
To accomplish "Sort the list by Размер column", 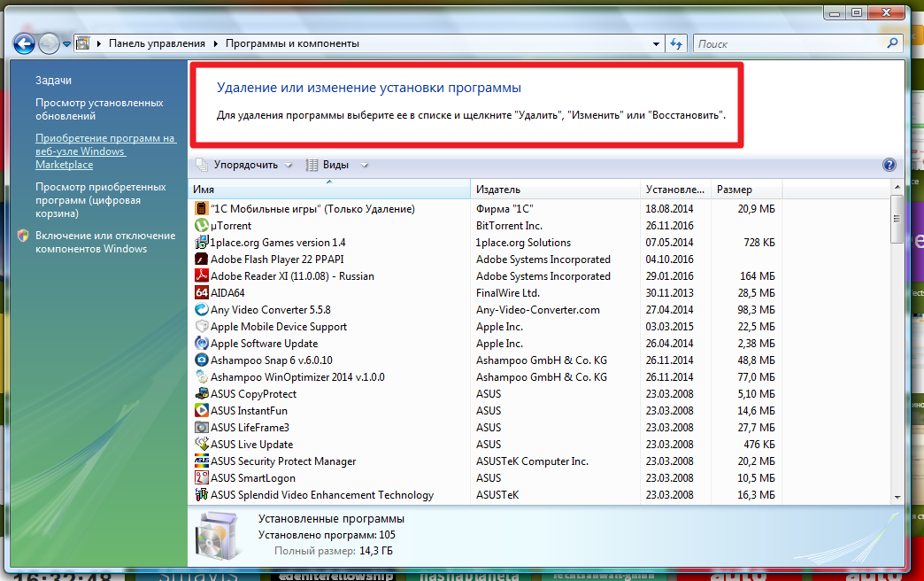I will [x=747, y=190].
